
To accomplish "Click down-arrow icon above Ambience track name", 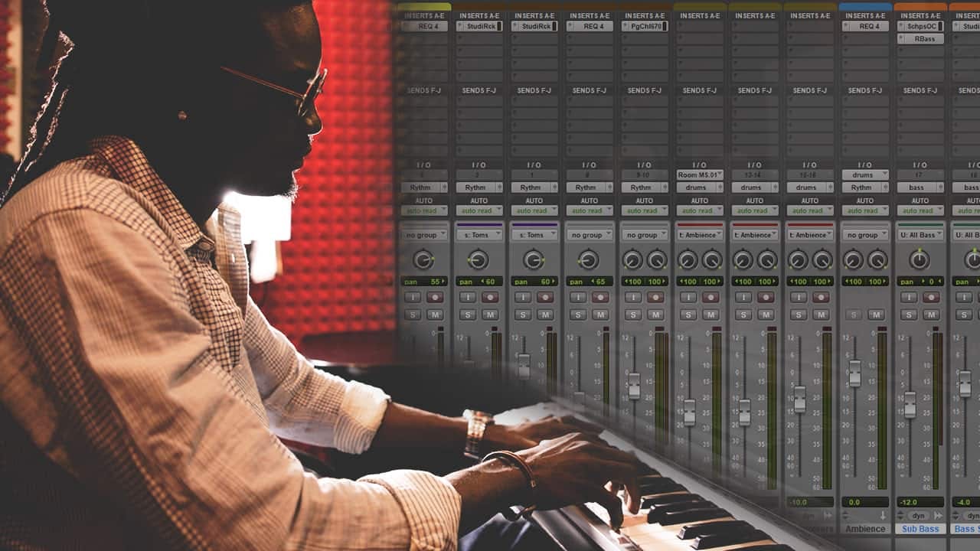I will 883,516.
